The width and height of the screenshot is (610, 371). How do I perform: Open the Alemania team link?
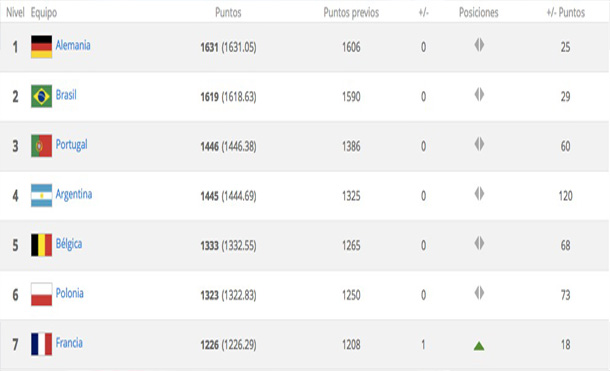(73, 46)
